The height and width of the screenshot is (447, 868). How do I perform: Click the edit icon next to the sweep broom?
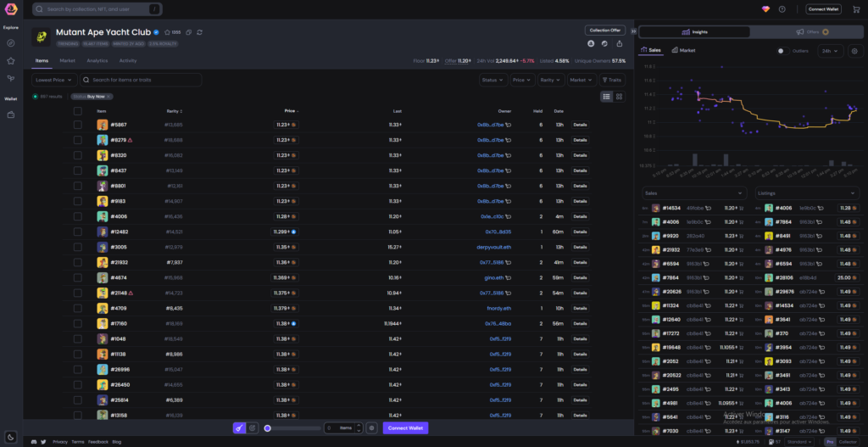pos(253,427)
